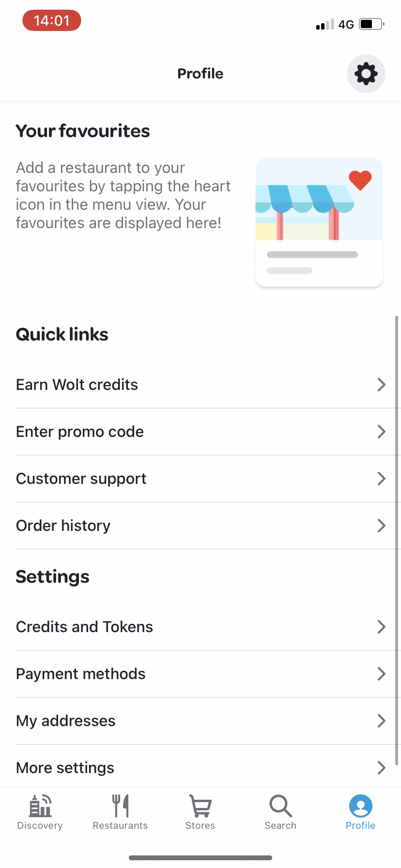This screenshot has height=868, width=401.
Task: Open My addresses
Action: (x=66, y=721)
